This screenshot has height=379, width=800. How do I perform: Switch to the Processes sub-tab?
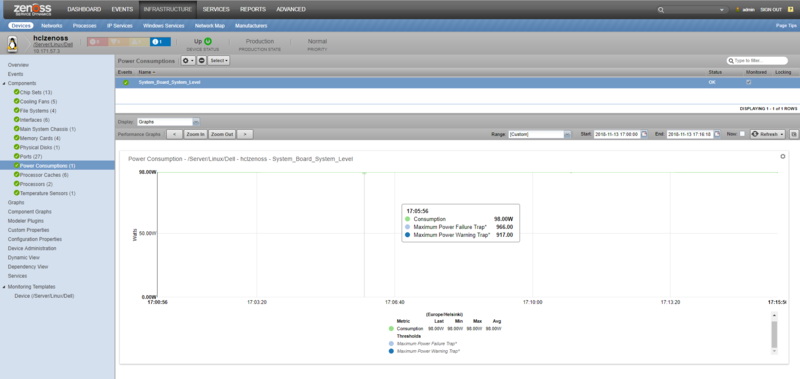click(85, 26)
